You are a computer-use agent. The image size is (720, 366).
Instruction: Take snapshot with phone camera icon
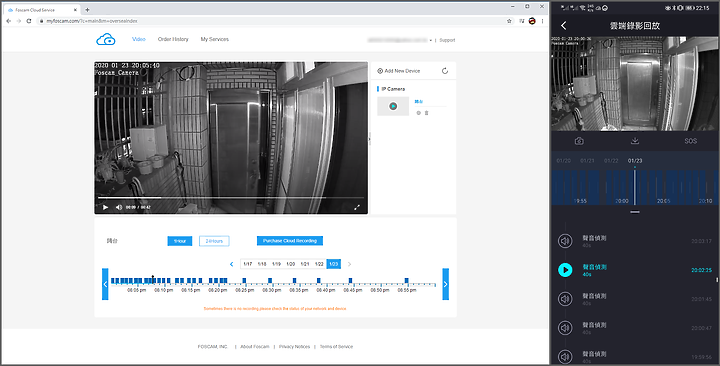pos(579,141)
